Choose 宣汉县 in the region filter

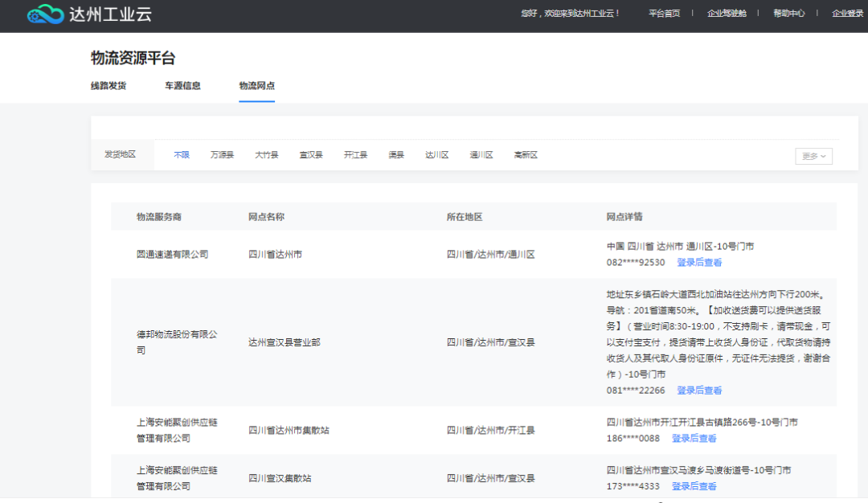tap(311, 155)
